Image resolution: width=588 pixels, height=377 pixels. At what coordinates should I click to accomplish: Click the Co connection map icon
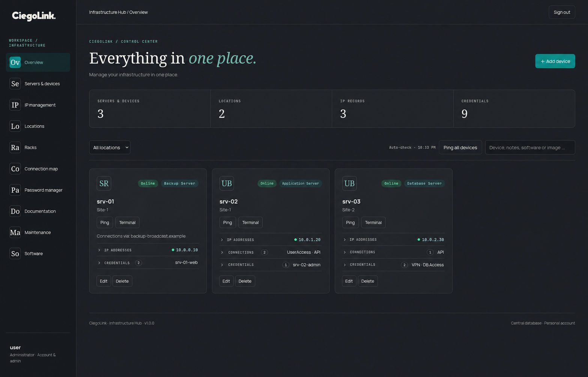point(15,169)
